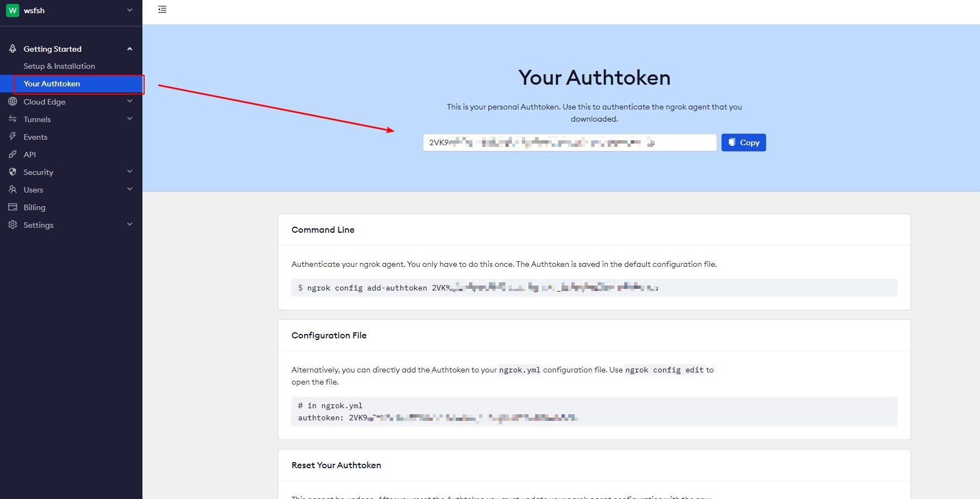The image size is (980, 499).
Task: Click the Users sidebar label
Action: point(34,190)
